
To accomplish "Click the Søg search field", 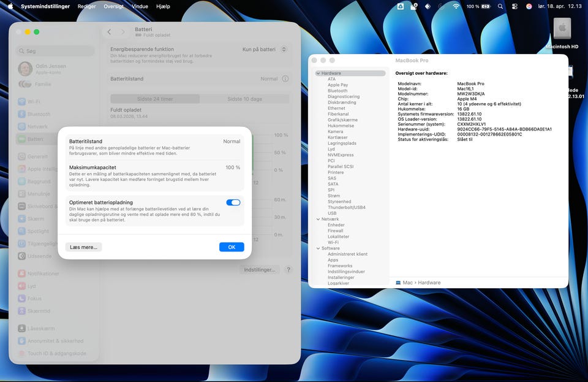I will 55,52.
